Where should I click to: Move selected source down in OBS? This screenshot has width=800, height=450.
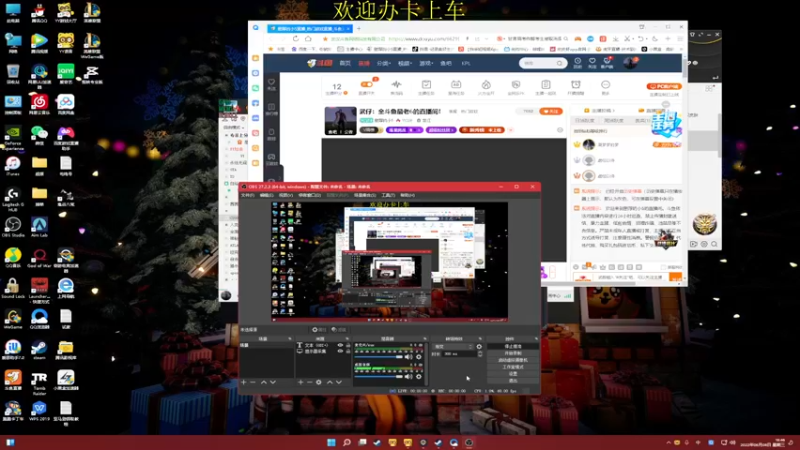tap(339, 382)
